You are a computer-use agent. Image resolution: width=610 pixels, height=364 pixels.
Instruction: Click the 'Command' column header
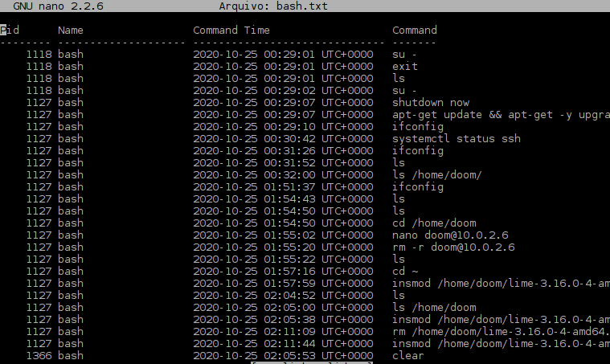[x=415, y=31]
